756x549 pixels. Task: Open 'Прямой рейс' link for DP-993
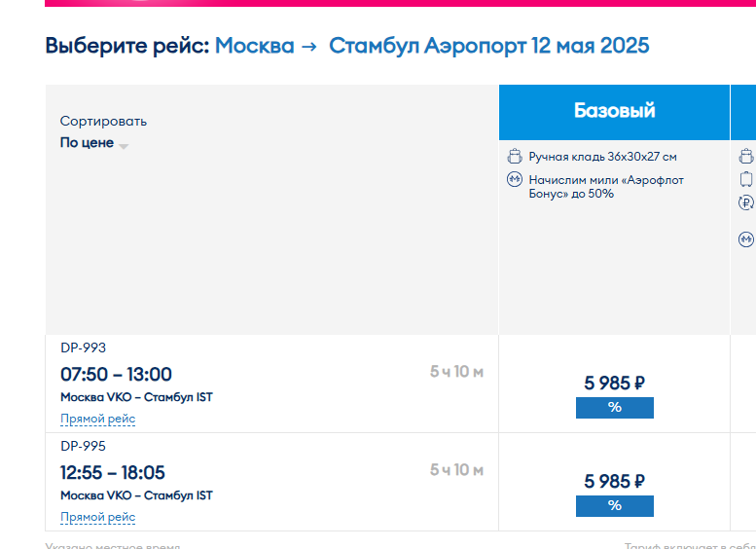(98, 419)
